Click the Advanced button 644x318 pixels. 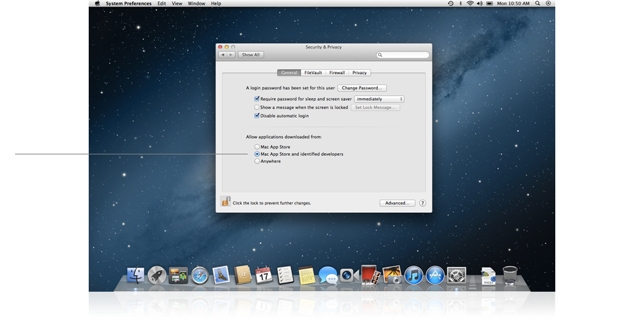tap(398, 203)
